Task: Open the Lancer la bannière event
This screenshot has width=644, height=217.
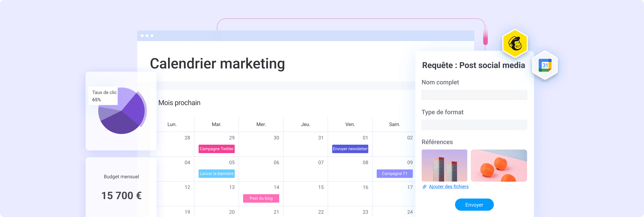Action: tap(217, 174)
